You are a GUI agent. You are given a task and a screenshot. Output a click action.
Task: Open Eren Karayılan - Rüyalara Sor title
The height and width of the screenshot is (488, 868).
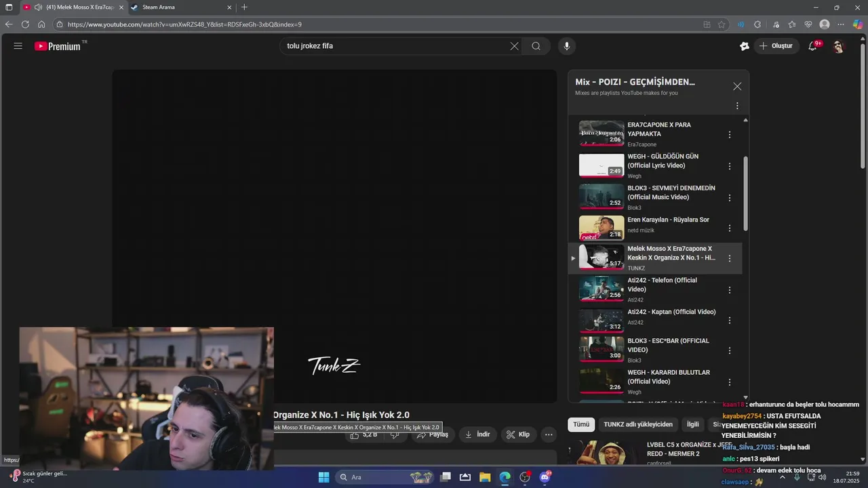tap(668, 220)
